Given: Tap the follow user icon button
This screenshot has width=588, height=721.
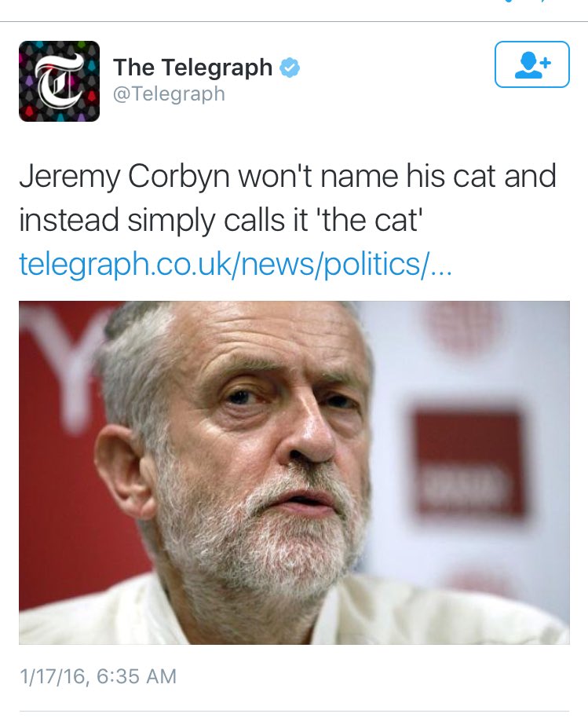Looking at the screenshot, I should pyautogui.click(x=532, y=64).
